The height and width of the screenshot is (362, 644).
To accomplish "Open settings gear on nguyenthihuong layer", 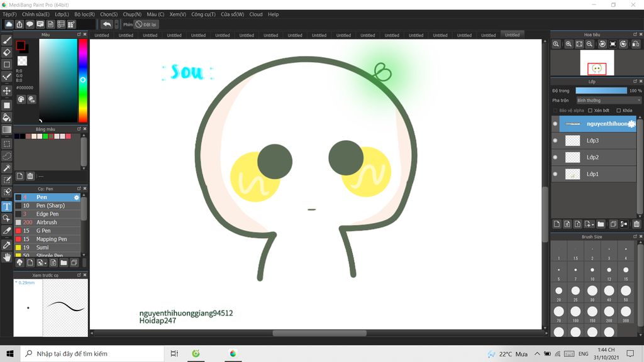I will (x=631, y=124).
